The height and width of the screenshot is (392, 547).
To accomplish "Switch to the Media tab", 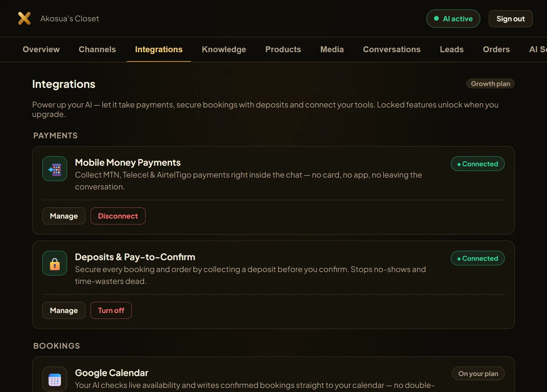I will click(x=332, y=50).
